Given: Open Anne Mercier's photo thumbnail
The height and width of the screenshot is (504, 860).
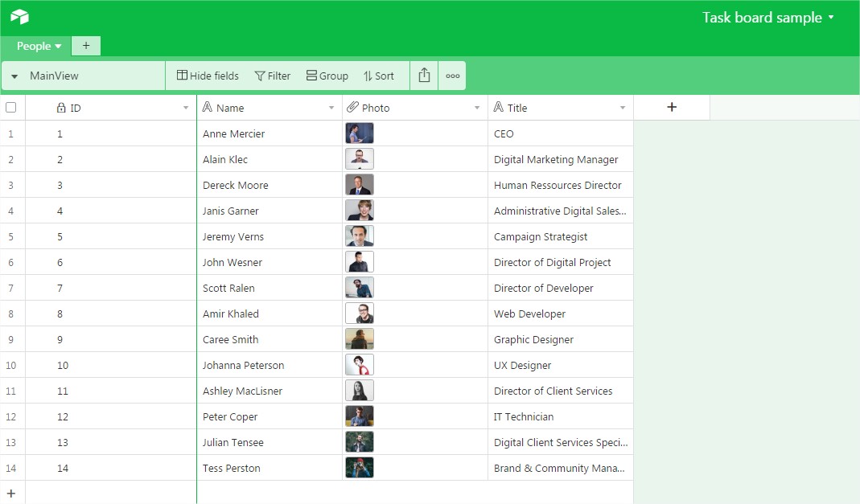Looking at the screenshot, I should (360, 133).
